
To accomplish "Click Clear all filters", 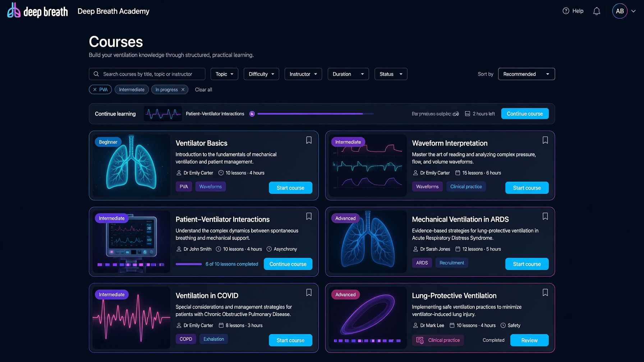I will click(x=203, y=90).
